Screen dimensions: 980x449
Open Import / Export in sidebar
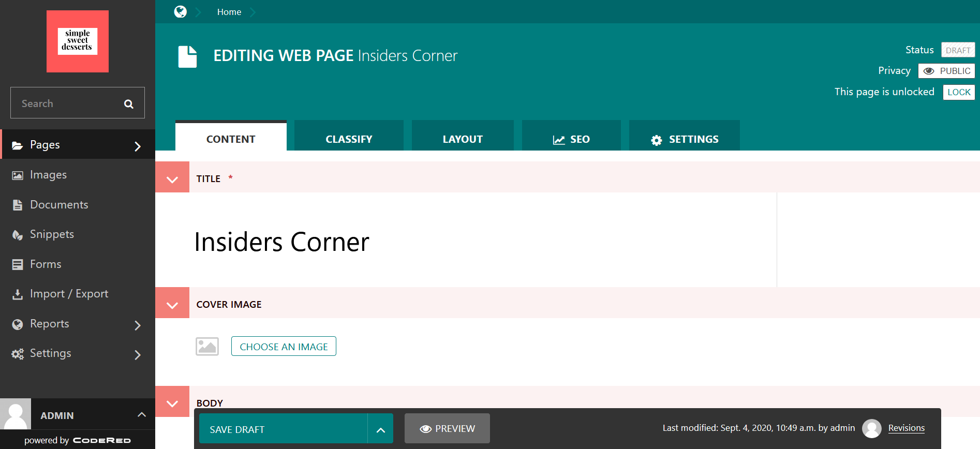[69, 294]
